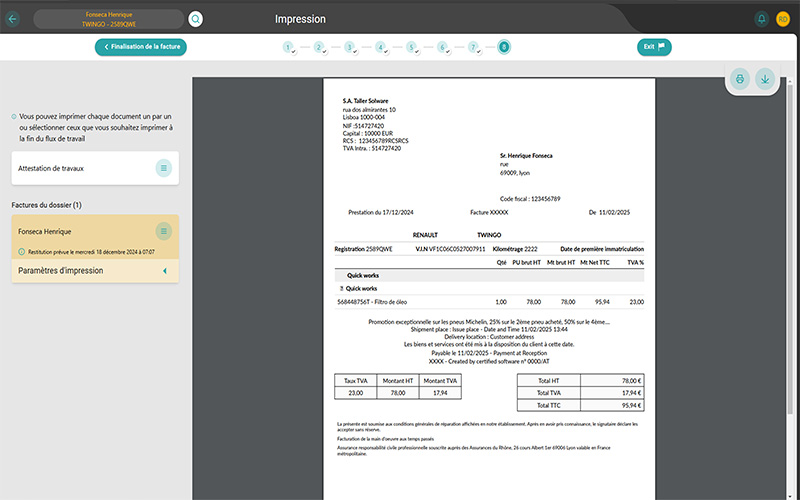Open the notifications bell

point(762,19)
